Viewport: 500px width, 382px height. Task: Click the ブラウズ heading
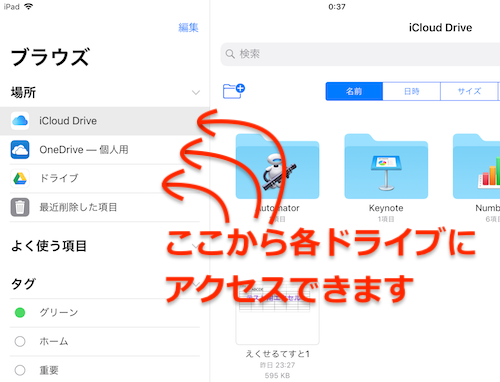[x=50, y=57]
